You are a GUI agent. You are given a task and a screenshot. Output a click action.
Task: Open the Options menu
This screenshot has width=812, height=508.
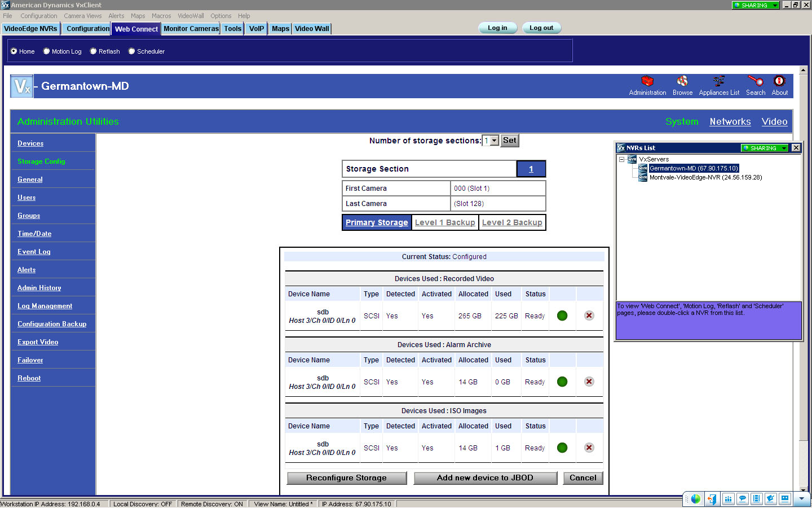(221, 16)
